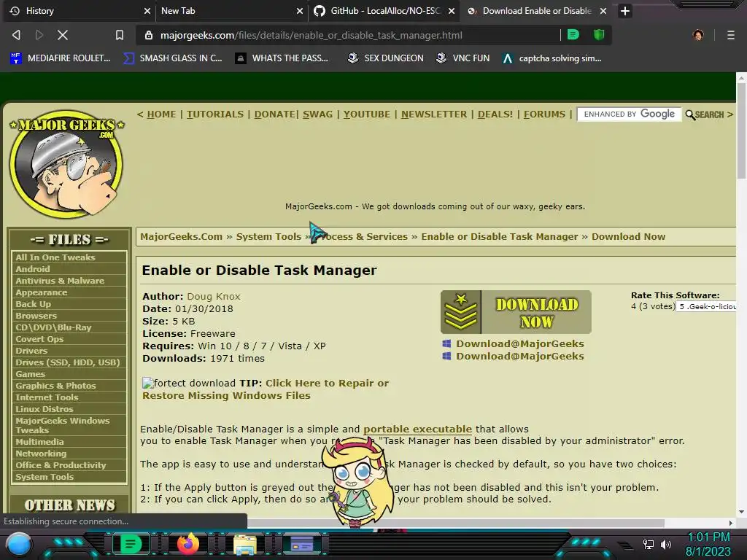Click the taskbar clock showing 1:01 PM

[708, 537]
